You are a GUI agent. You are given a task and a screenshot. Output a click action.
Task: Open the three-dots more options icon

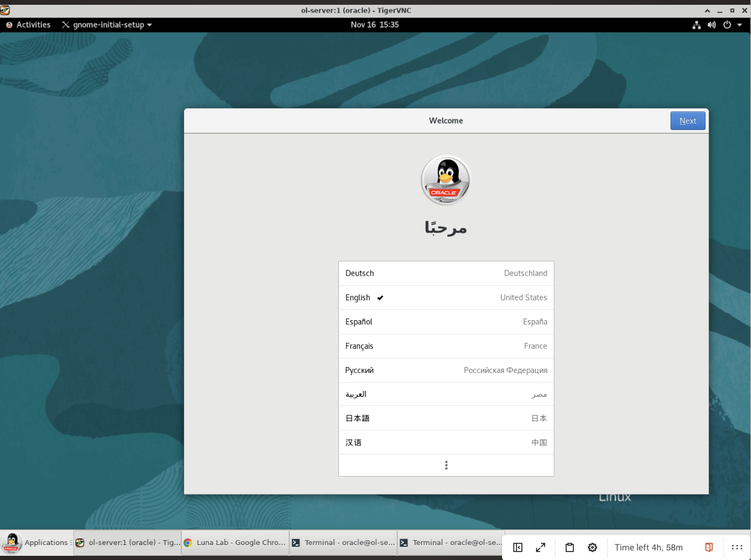coord(737,547)
